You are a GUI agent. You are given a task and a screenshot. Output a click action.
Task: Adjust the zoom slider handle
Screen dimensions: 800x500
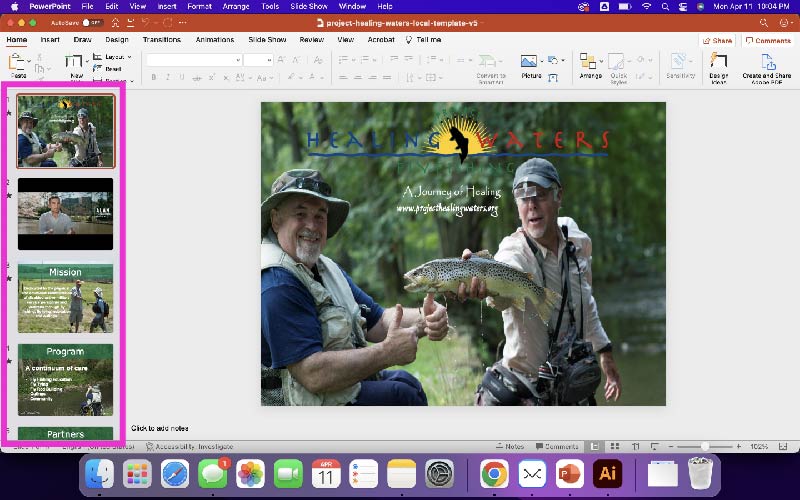pos(705,446)
